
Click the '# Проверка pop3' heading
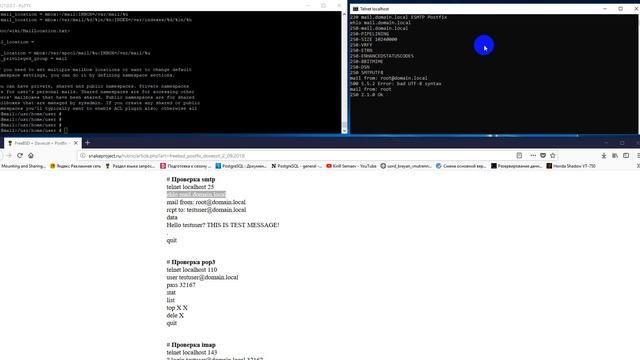(x=191, y=262)
